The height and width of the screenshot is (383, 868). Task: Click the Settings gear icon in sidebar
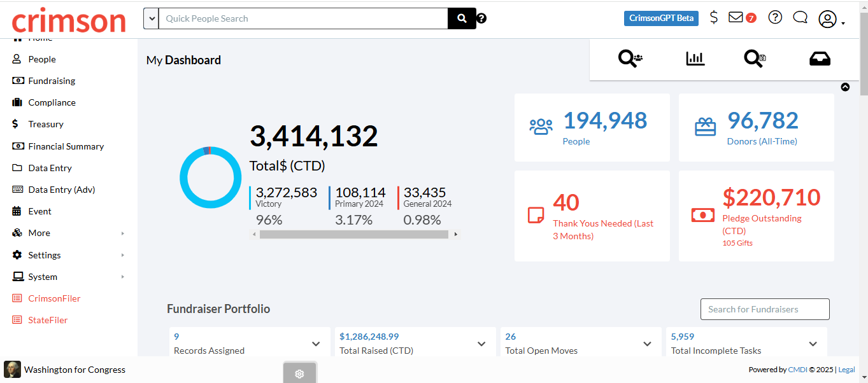pyautogui.click(x=17, y=255)
